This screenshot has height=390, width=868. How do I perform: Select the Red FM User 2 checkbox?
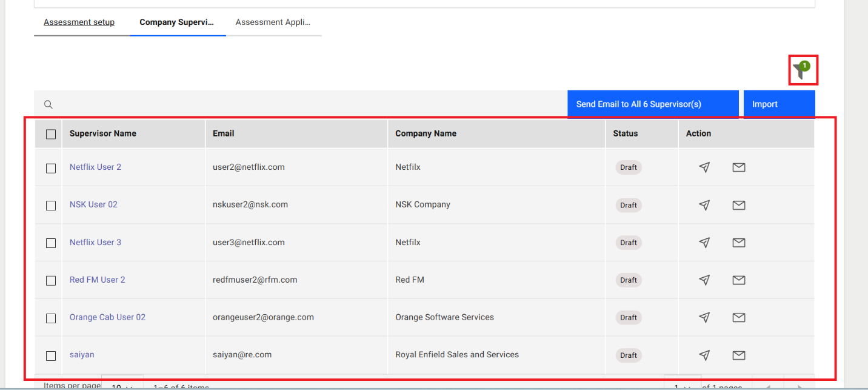51,280
